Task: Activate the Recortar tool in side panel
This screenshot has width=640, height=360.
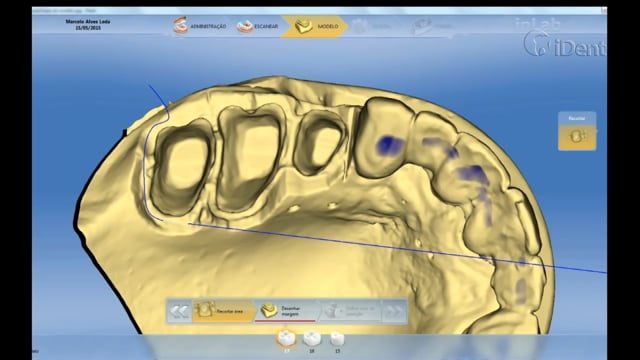Action: 577,137
